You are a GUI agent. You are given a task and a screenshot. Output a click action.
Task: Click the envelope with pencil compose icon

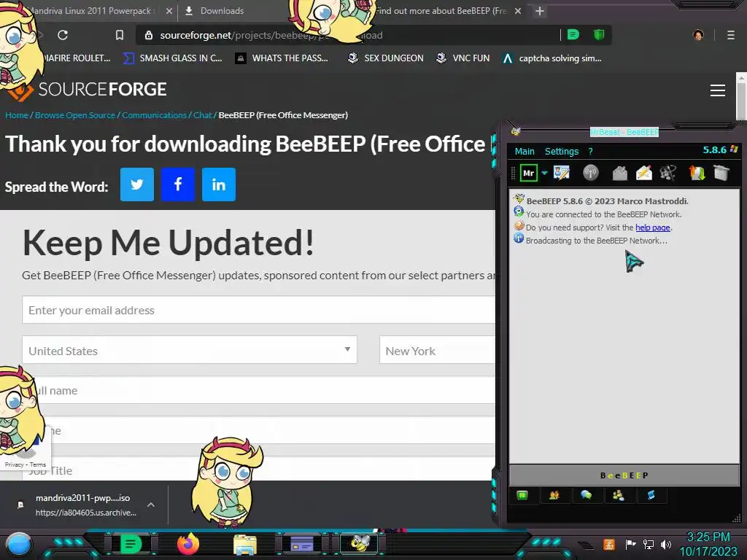tap(643, 173)
